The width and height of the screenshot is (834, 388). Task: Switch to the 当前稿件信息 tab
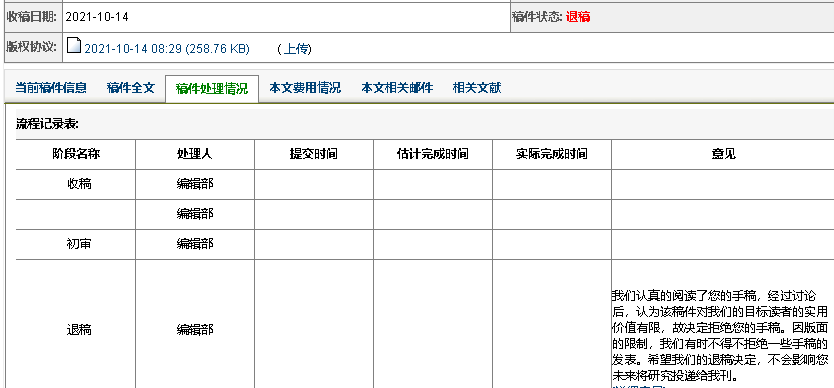click(x=51, y=88)
